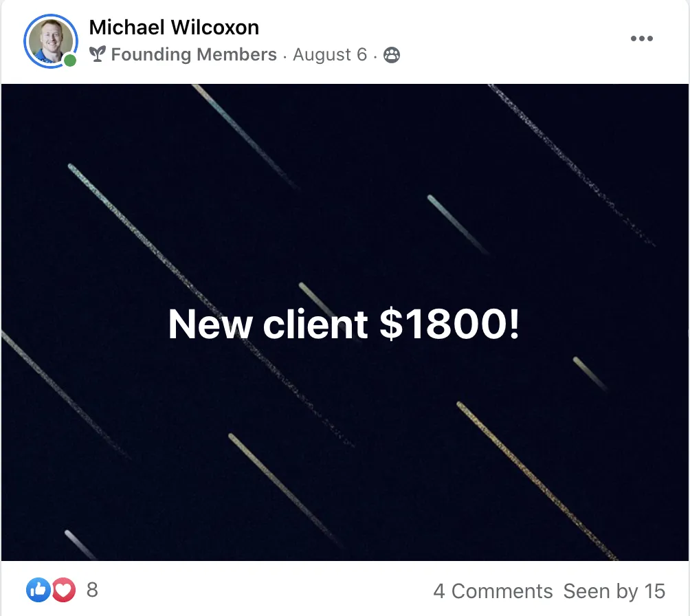Screen dimensions: 690x616
Task: Show who is in Seen by 15
Action: (x=614, y=591)
